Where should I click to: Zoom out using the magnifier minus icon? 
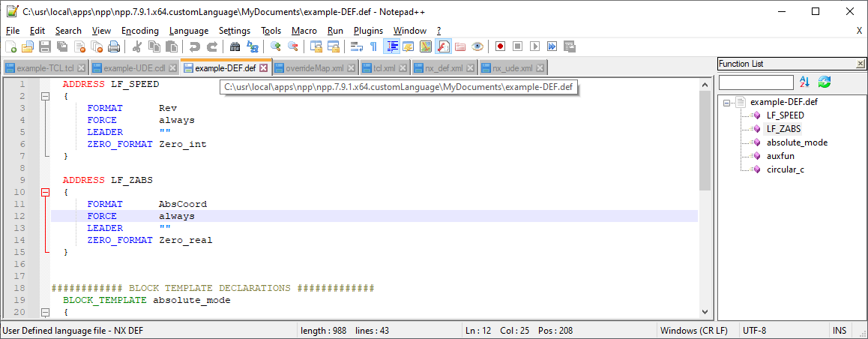292,46
